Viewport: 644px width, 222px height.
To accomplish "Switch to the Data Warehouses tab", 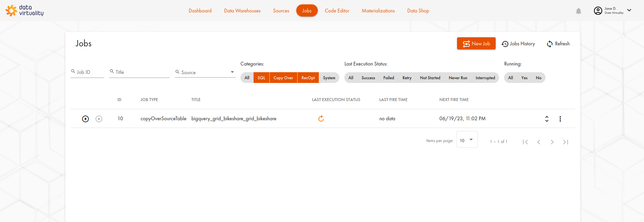I will point(242,11).
